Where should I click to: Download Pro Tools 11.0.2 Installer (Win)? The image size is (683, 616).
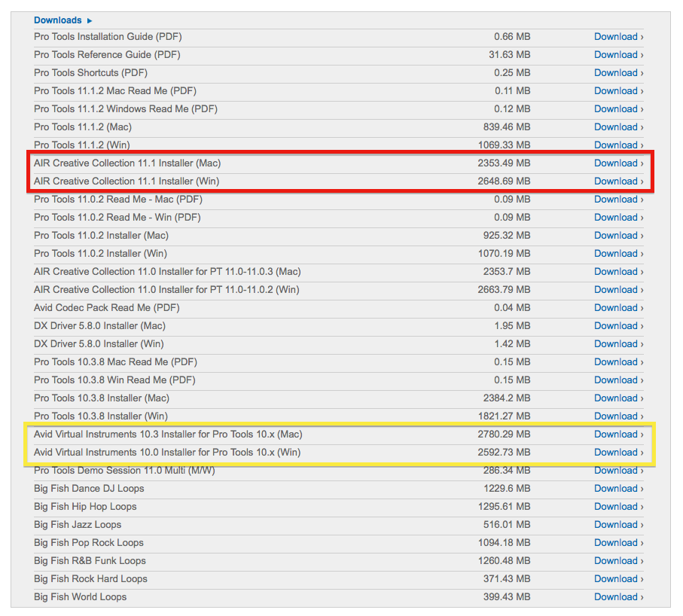click(x=618, y=254)
